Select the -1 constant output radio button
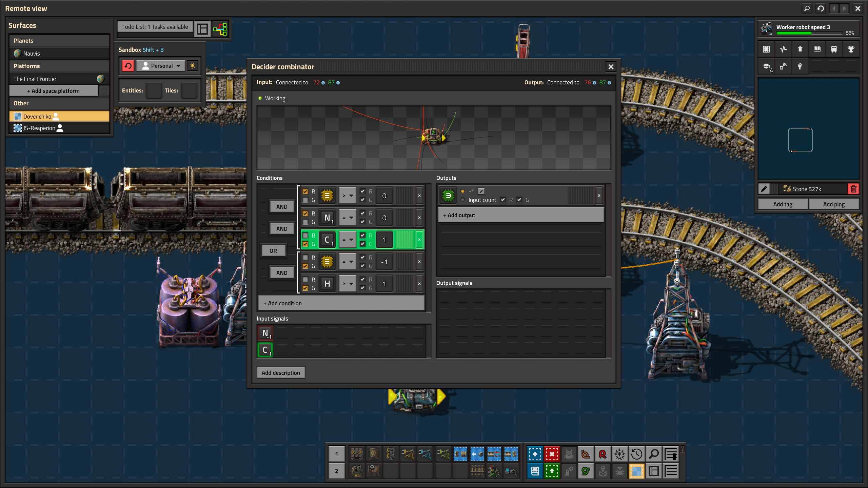This screenshot has height=488, width=868. click(463, 191)
